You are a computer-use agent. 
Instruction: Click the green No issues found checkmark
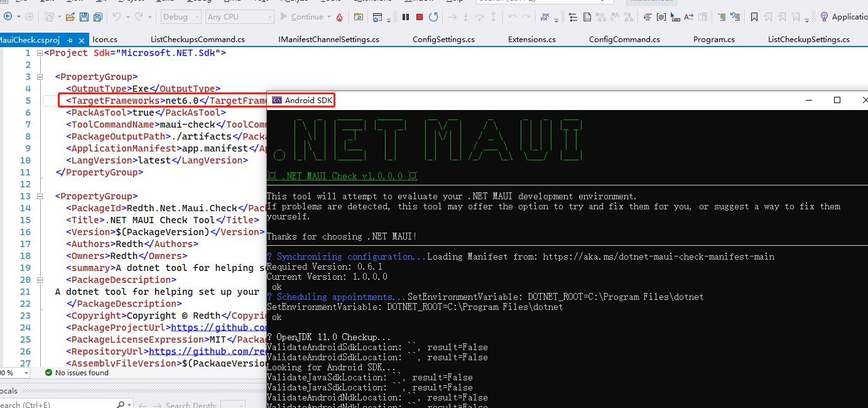[x=48, y=373]
